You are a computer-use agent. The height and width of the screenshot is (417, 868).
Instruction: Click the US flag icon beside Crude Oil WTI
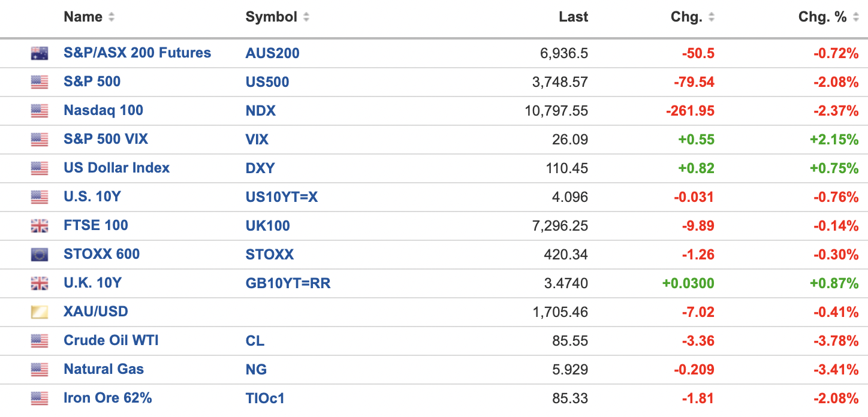click(40, 341)
